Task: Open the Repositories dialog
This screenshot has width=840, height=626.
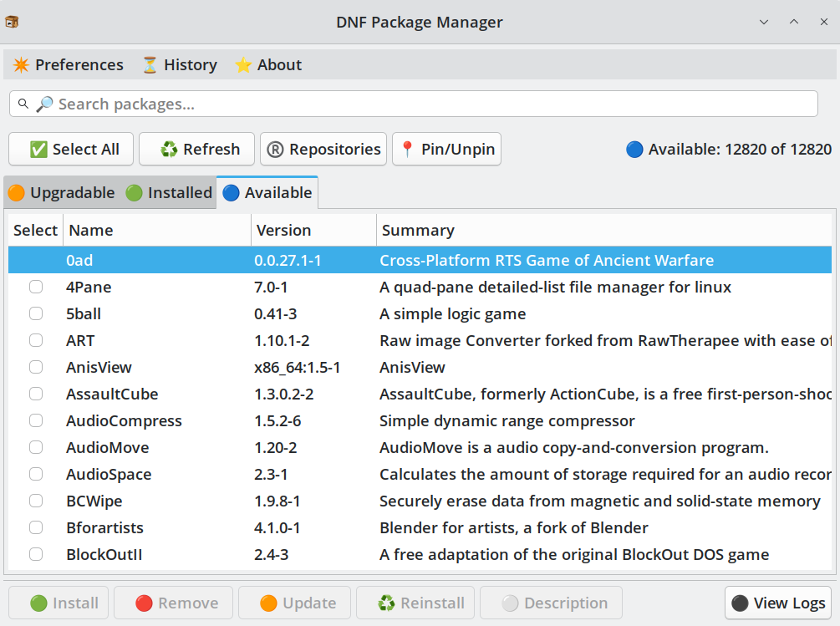Action: [323, 149]
